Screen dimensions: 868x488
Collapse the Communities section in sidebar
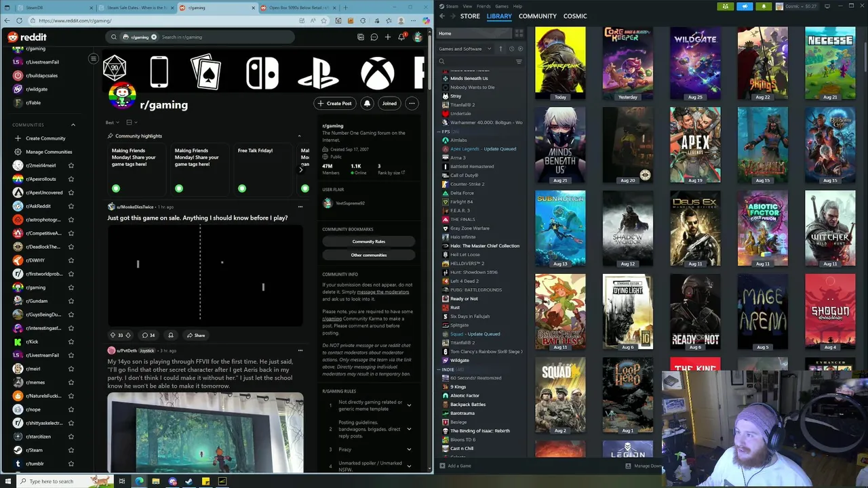(73, 125)
